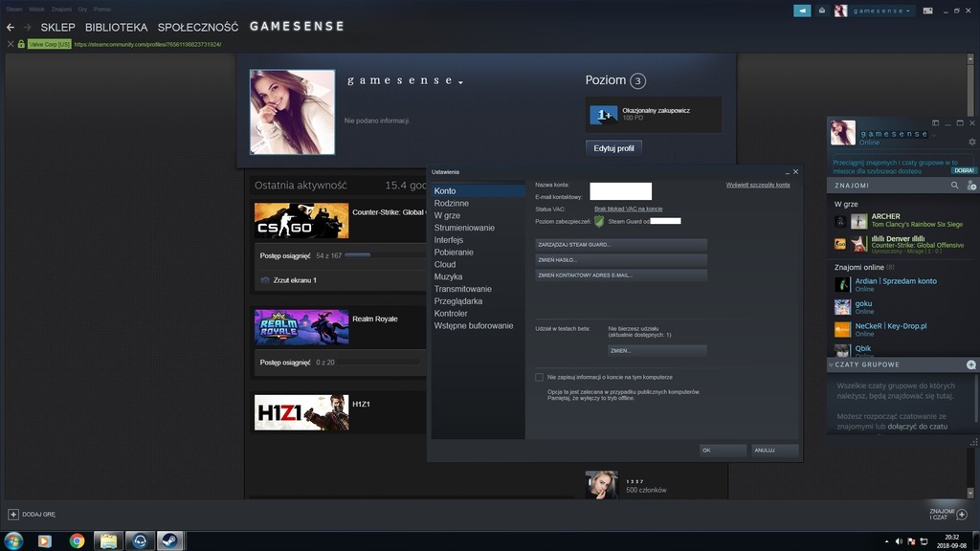Select the Muzyka settings category
980x551 pixels.
[x=479, y=276]
